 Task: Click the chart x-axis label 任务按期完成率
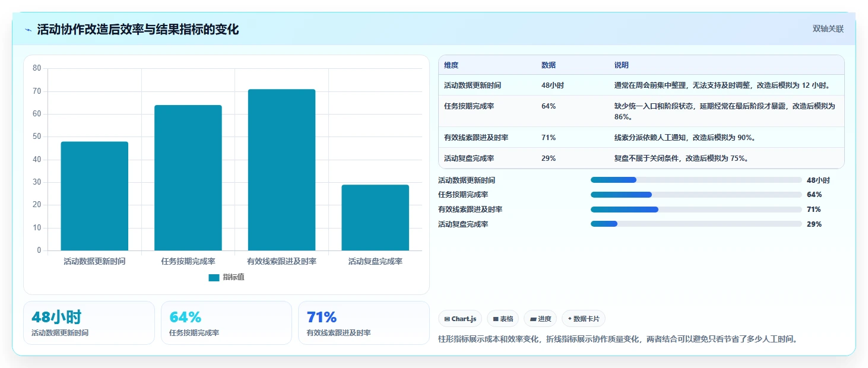click(x=188, y=261)
